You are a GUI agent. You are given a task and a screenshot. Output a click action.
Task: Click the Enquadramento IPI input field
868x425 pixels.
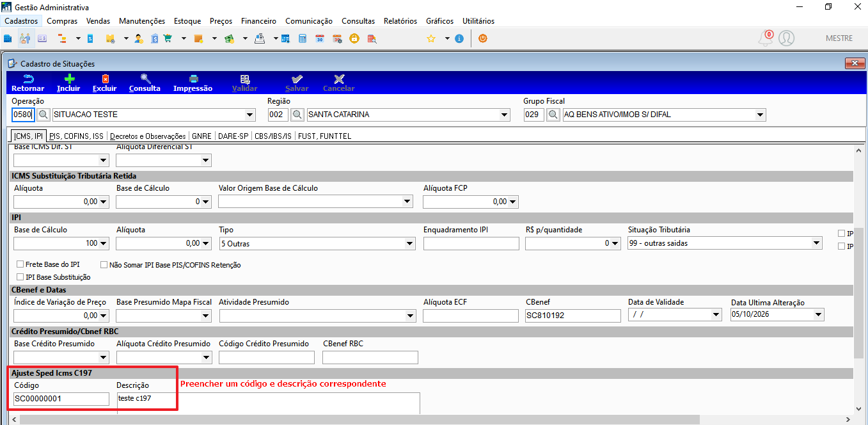[x=471, y=243]
